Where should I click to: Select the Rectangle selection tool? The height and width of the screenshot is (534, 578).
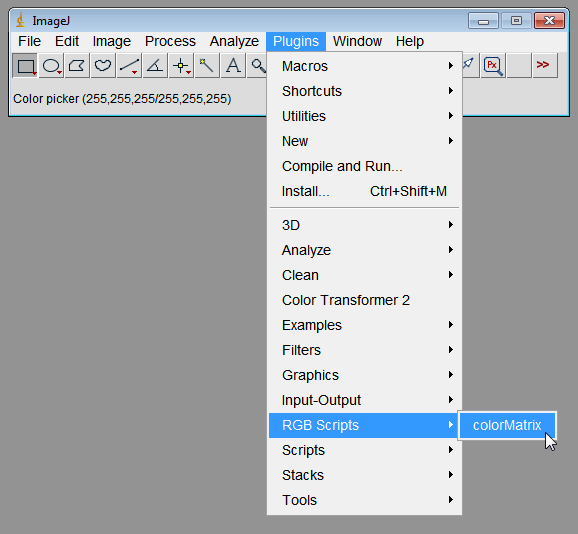pos(25,66)
